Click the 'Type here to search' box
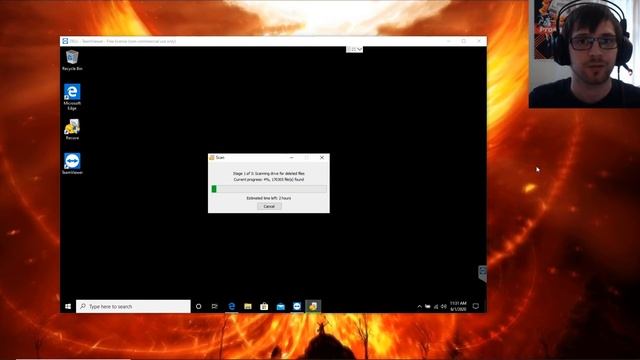 click(133, 306)
